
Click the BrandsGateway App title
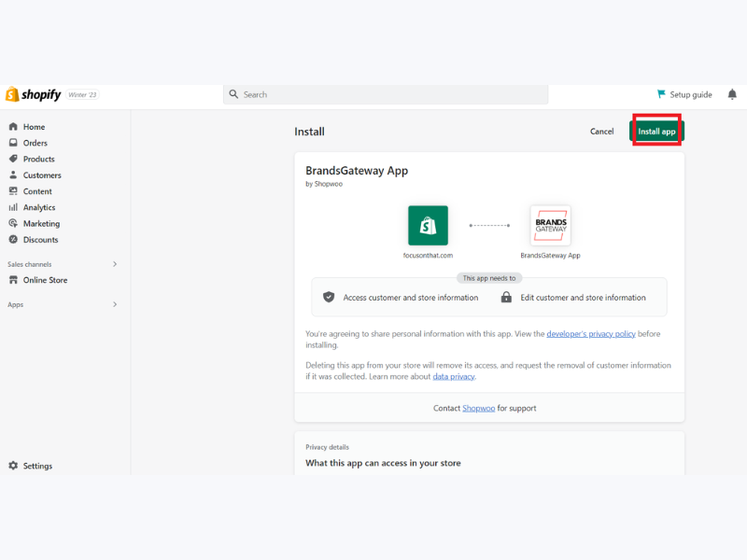coord(357,171)
